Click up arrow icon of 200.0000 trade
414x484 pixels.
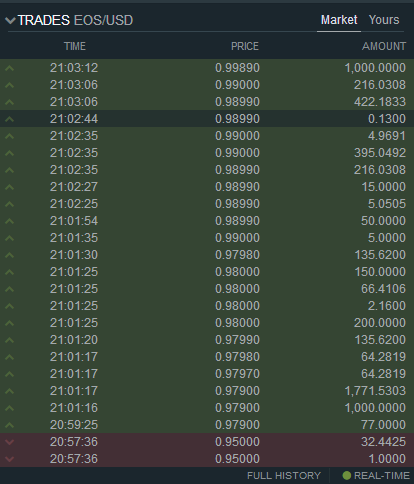tap(10, 323)
